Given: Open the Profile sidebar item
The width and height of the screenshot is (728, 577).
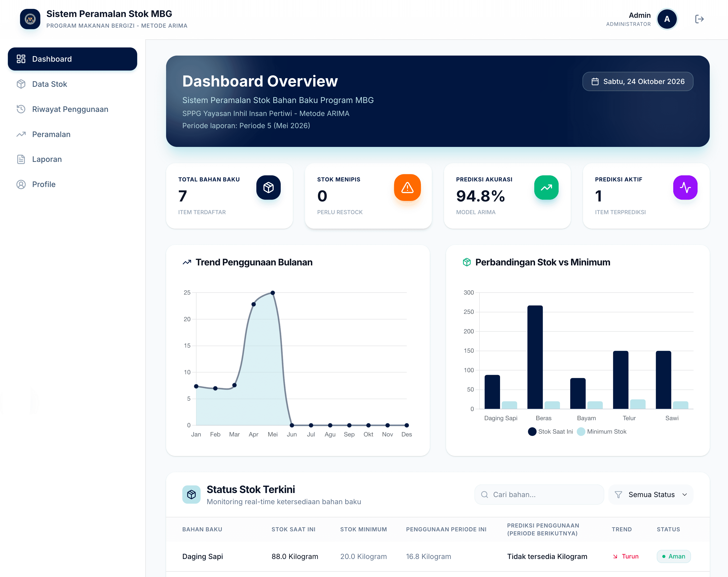Looking at the screenshot, I should (x=72, y=184).
